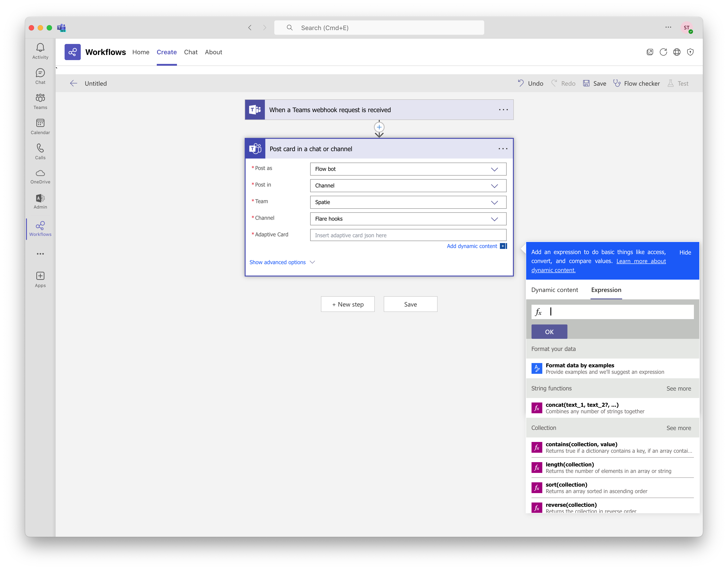Click the New step button
The image size is (728, 570).
(347, 304)
